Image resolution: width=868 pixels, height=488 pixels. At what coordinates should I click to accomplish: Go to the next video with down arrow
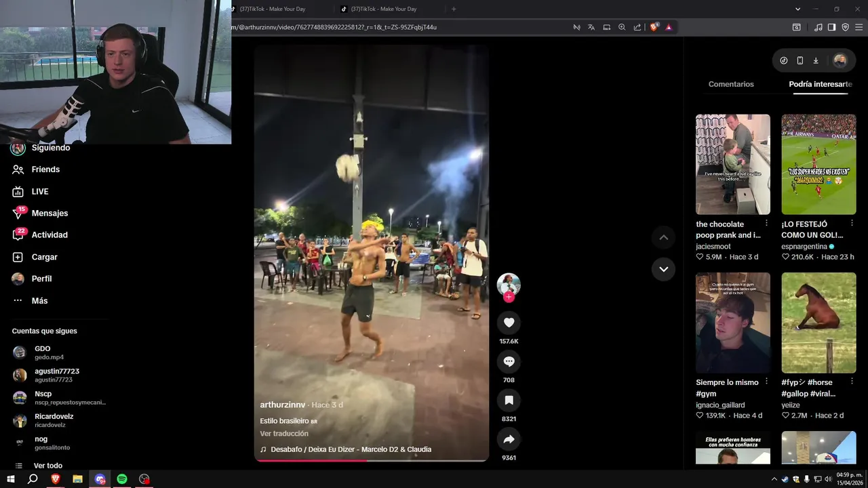point(663,269)
